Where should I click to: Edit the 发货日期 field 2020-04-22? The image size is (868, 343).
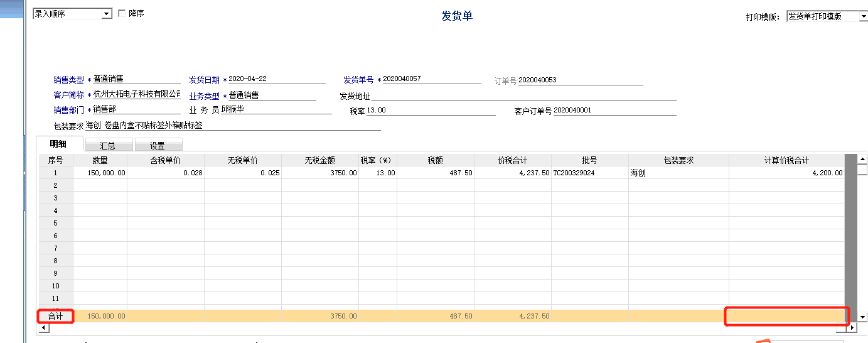coord(277,79)
